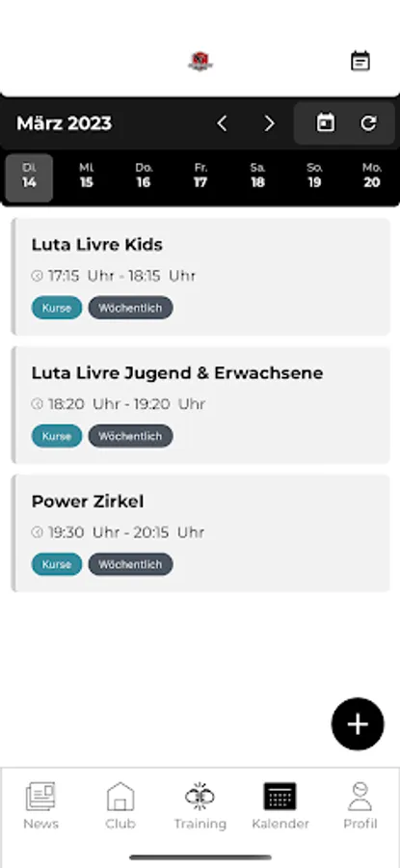Screen dimensions: 400x868
Task: Tap Wöchentlich tag on Luta Livre Kids
Action: click(x=130, y=308)
